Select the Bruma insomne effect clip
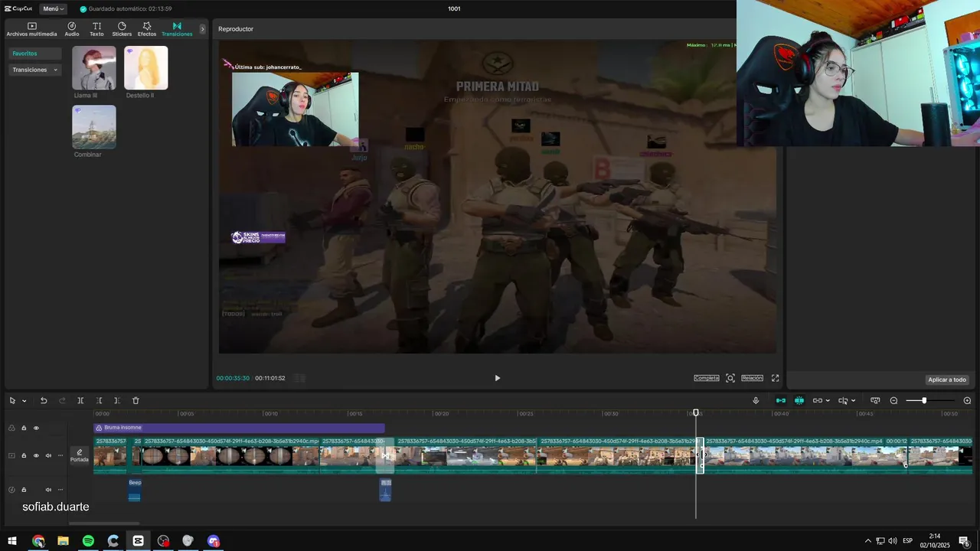The width and height of the screenshot is (980, 551). tap(239, 428)
